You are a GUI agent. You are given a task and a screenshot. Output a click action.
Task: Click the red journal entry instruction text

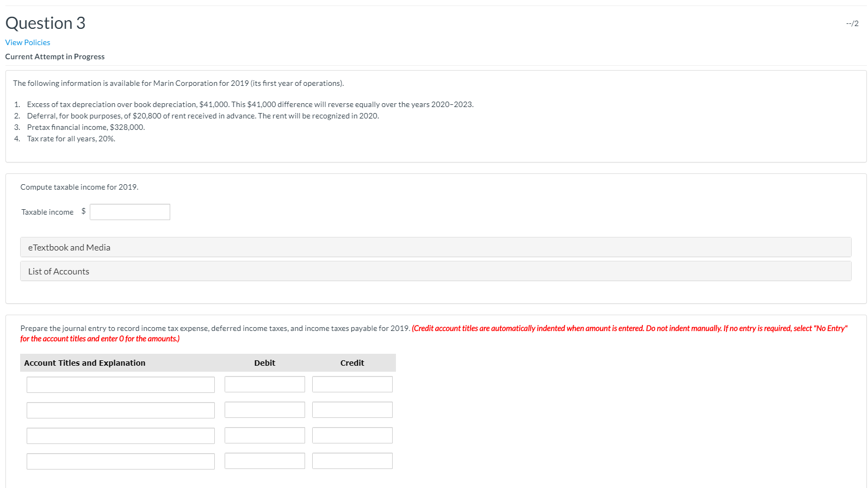(x=434, y=333)
